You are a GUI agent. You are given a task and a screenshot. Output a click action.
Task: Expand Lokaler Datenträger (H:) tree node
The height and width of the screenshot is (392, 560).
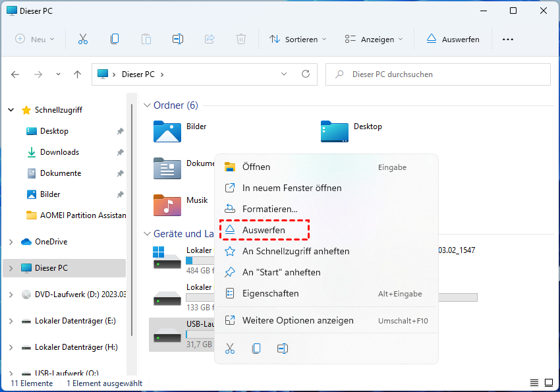(x=11, y=347)
